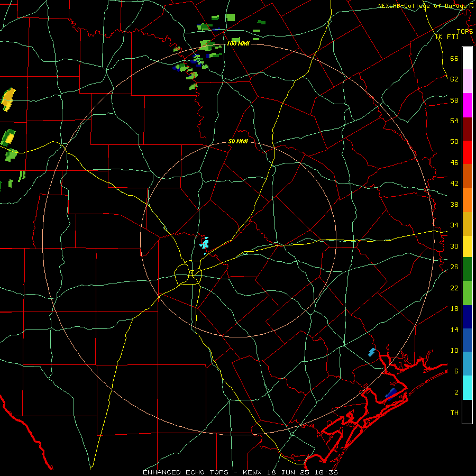Click the 50 legend value

point(454,142)
